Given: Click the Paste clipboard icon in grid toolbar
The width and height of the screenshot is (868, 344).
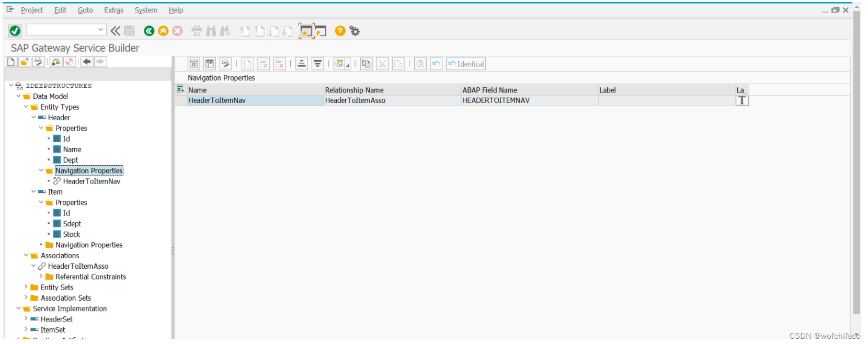Looking at the screenshot, I should click(398, 64).
